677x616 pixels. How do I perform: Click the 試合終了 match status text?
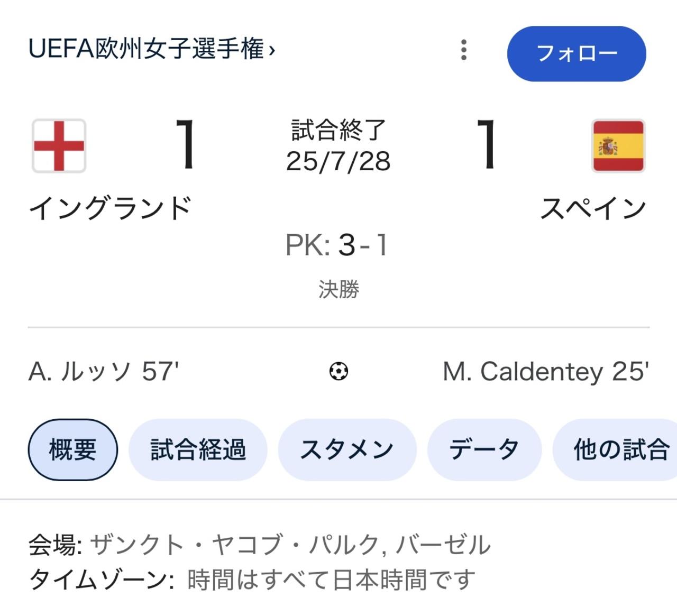338,130
